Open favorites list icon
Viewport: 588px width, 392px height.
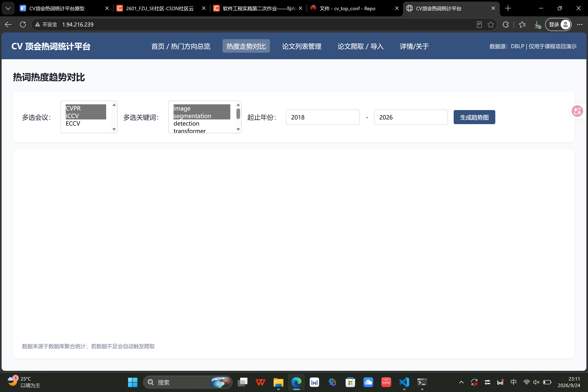[522, 24]
